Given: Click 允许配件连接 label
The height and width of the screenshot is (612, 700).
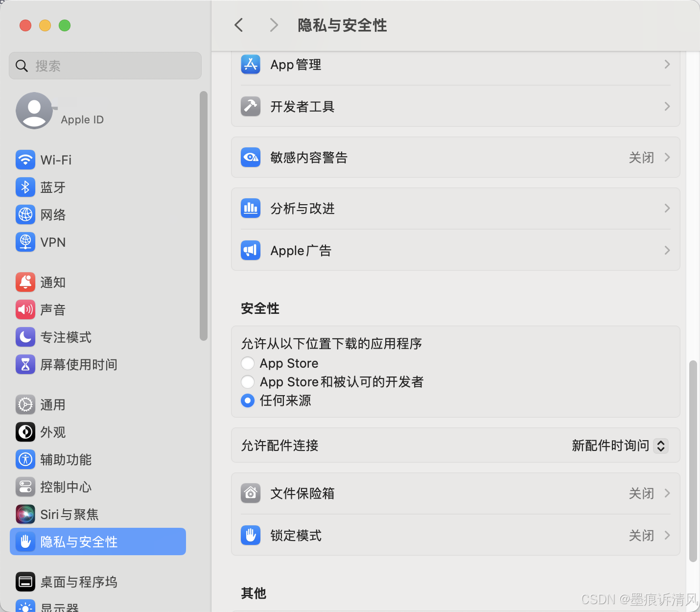Looking at the screenshot, I should click(280, 446).
